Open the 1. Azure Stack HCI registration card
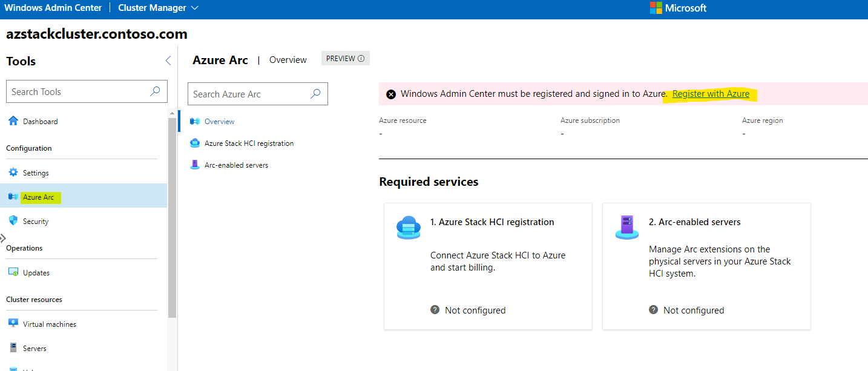The height and width of the screenshot is (371, 868). click(x=488, y=266)
